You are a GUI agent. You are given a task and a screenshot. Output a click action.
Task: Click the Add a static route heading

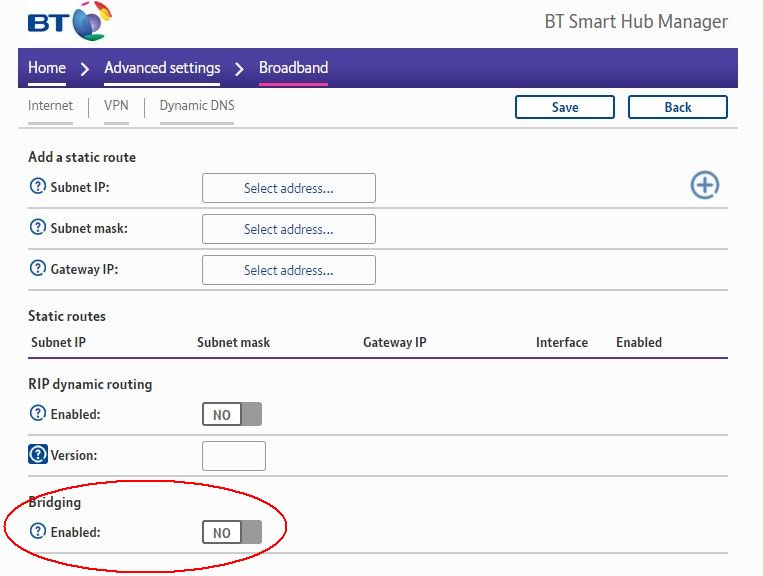tap(82, 157)
